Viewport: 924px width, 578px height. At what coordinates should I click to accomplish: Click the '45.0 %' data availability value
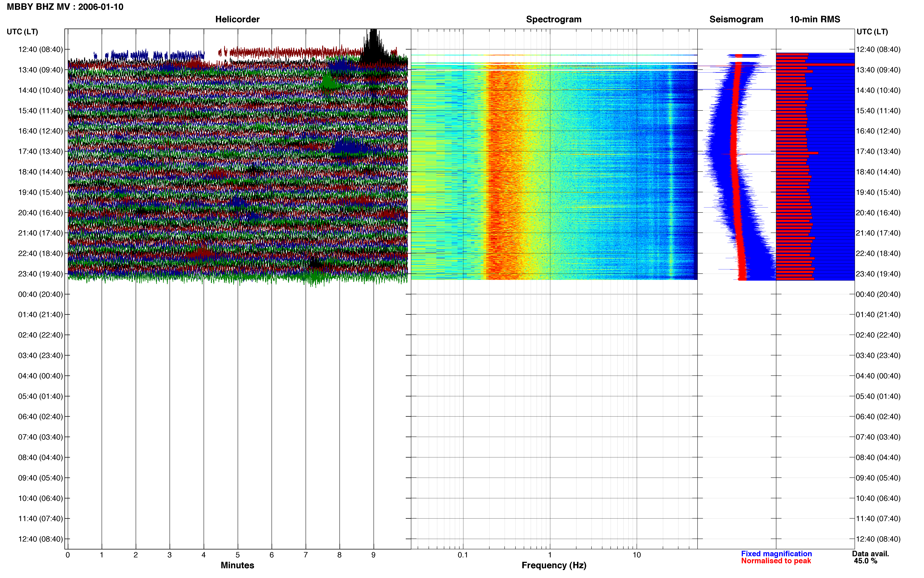click(865, 561)
